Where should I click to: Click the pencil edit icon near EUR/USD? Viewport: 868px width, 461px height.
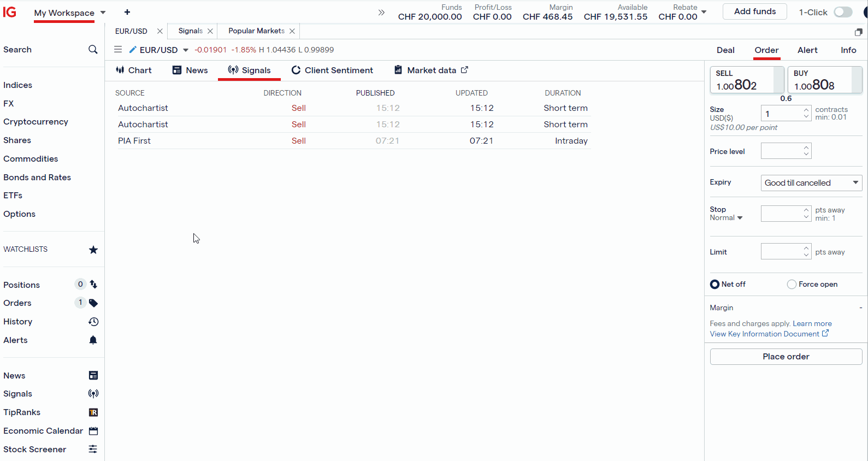click(133, 50)
